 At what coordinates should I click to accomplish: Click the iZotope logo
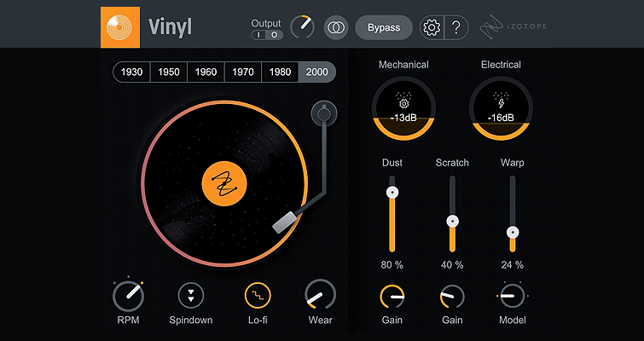tap(513, 27)
